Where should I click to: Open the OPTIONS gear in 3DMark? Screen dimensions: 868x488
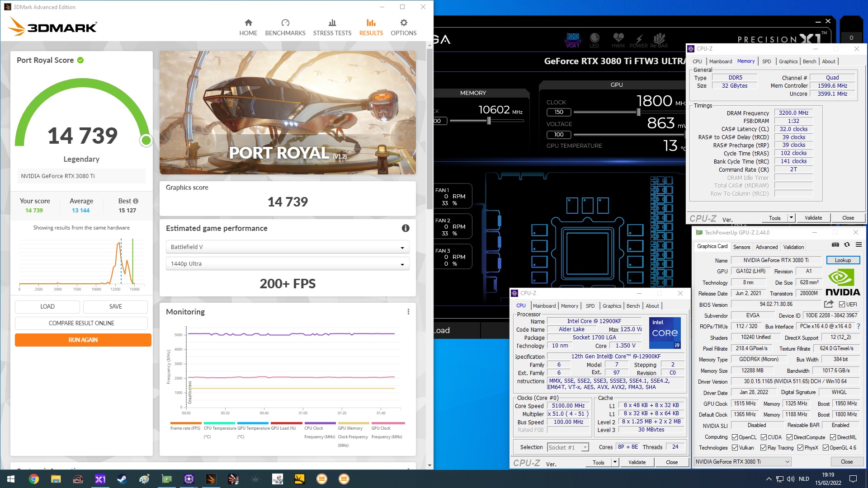click(404, 28)
